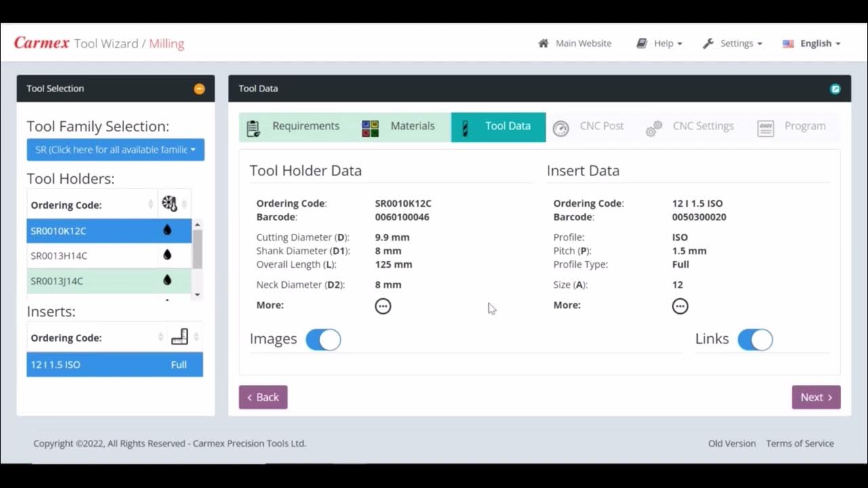This screenshot has height=488, width=868.
Task: Click the Tool Data end mill icon
Action: click(x=465, y=128)
